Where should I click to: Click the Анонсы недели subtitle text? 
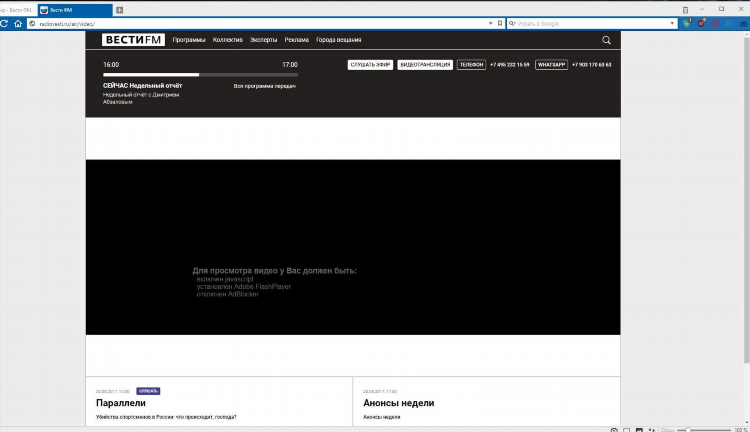(x=382, y=417)
